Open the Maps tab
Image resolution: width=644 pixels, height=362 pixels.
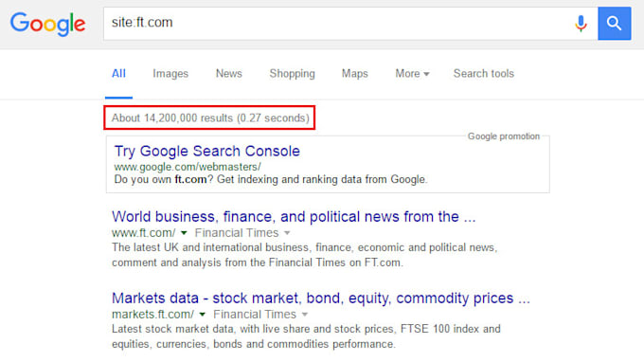coord(355,74)
